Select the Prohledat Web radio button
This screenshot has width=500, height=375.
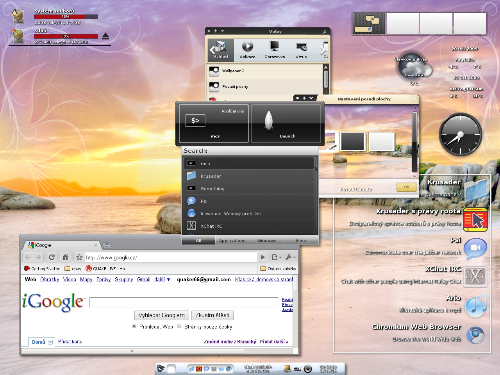pos(134,326)
